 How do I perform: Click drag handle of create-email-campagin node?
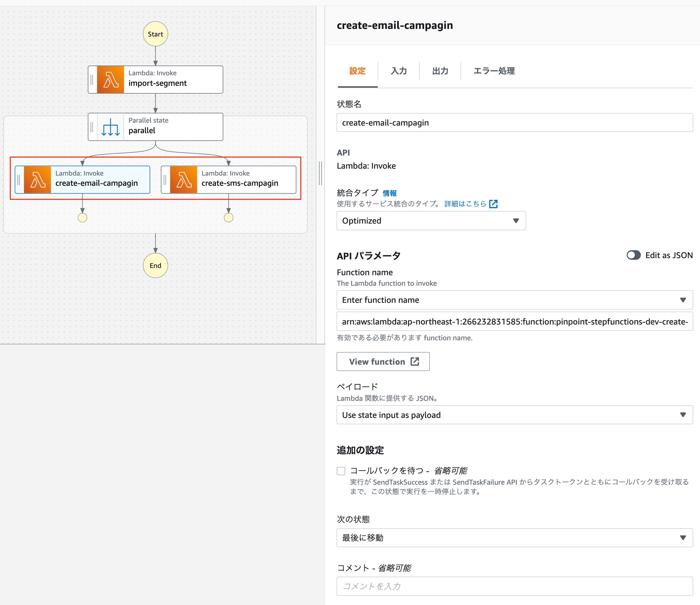pos(19,180)
